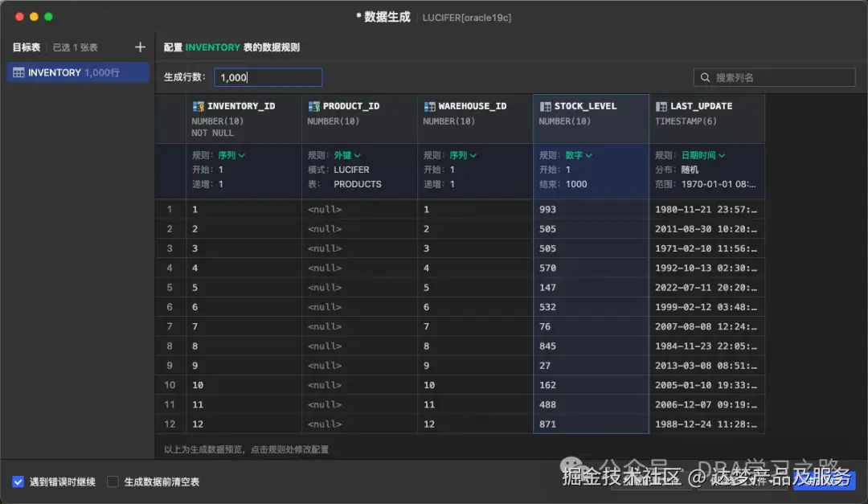The width and height of the screenshot is (868, 504).
Task: Click the search magnifier icon
Action: [705, 77]
